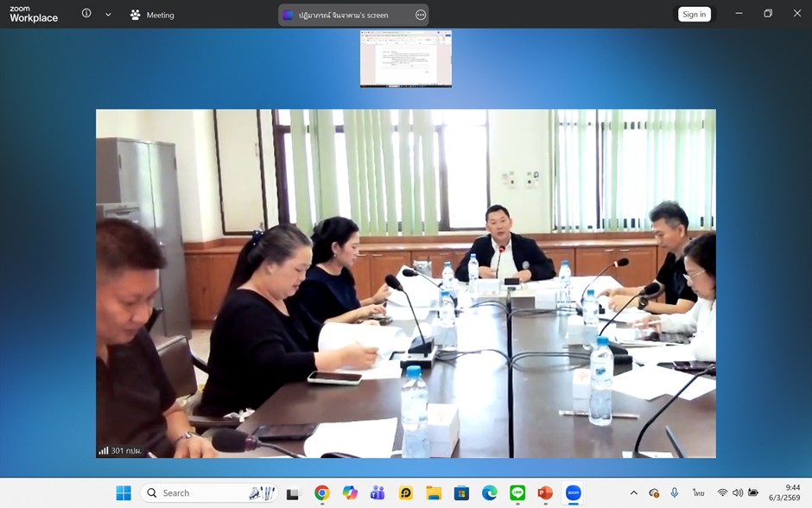812x508 pixels.
Task: Open Microsoft Teams from the taskbar
Action: 377,492
